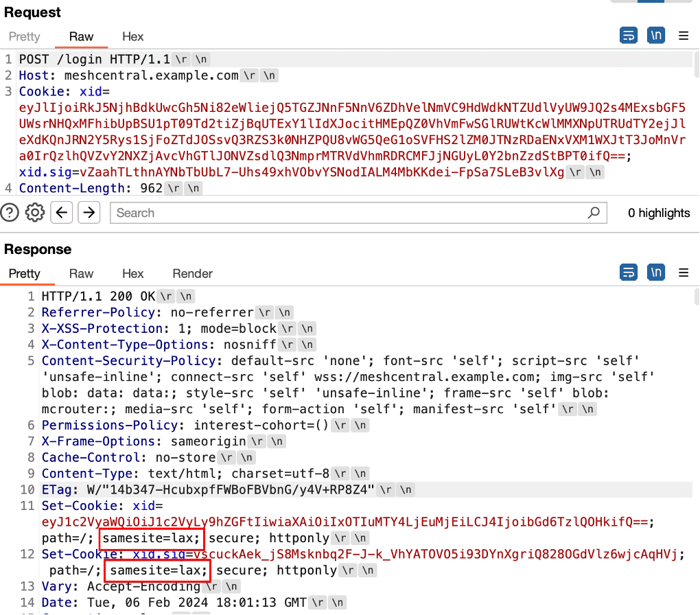The width and height of the screenshot is (700, 615).
Task: Click 'Content-Security-Policy' response header
Action: 128,361
